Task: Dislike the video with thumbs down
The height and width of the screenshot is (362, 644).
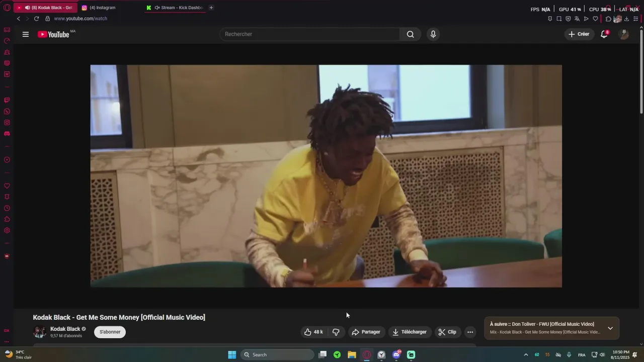Action: pos(336,332)
